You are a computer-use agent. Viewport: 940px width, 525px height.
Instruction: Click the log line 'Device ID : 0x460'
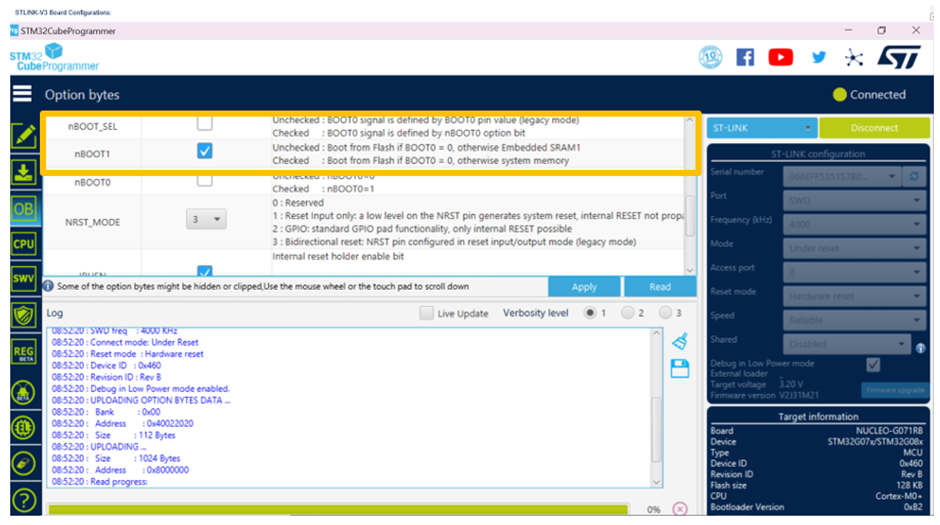(106, 365)
